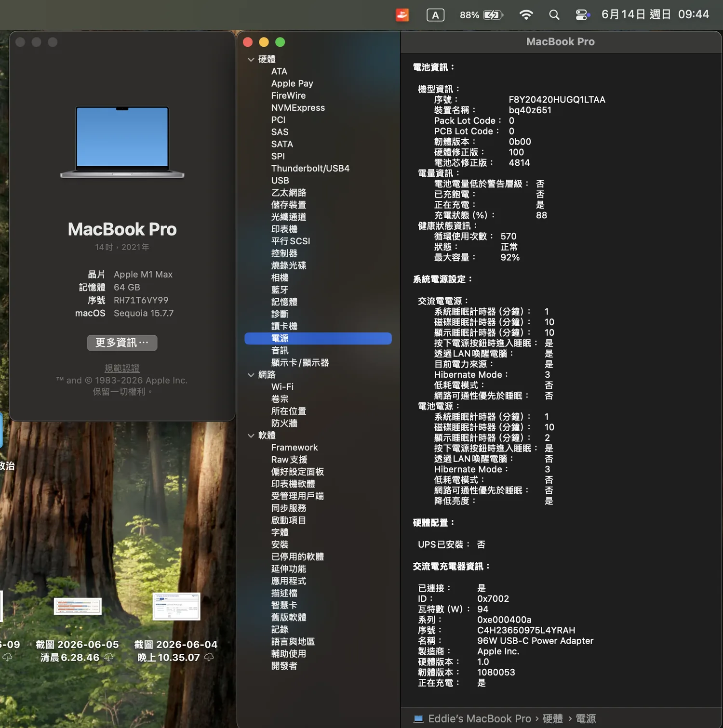The width and height of the screenshot is (723, 728).
Task: Click the Apple M1 Max chip value
Action: pyautogui.click(x=143, y=274)
